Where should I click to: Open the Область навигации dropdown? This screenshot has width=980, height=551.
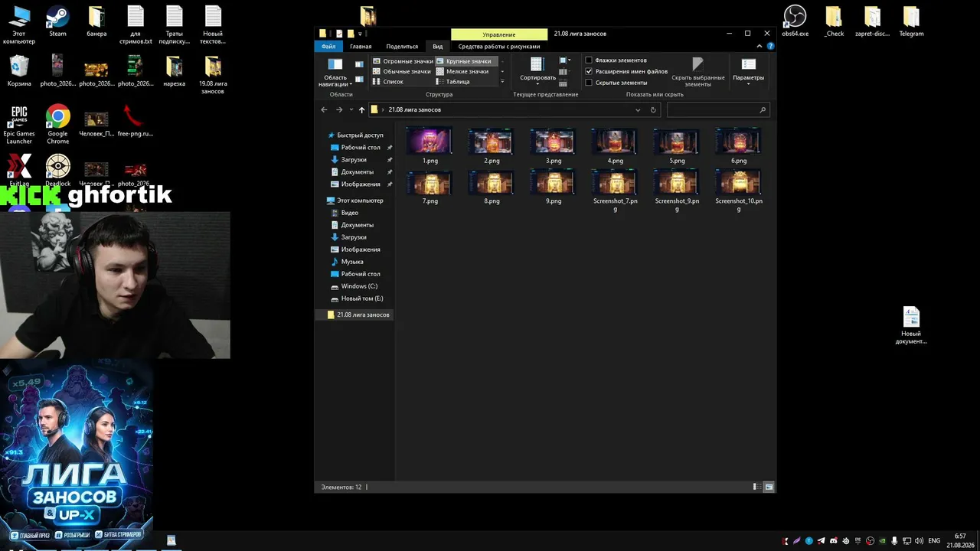(x=335, y=71)
